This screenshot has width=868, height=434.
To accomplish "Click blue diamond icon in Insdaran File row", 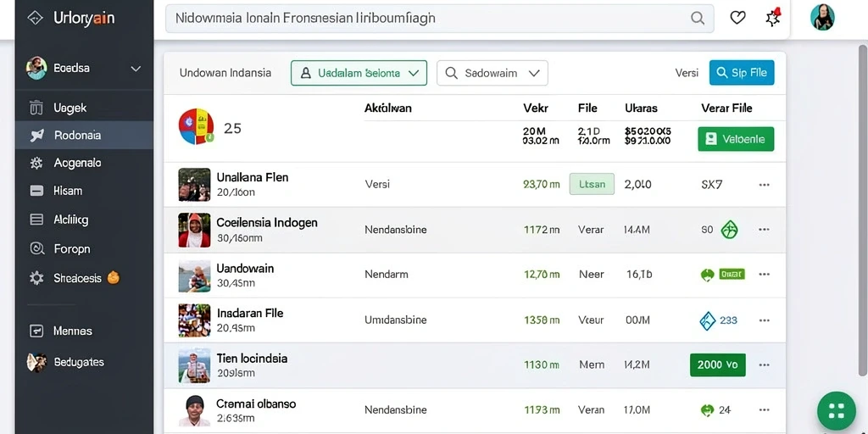I will (708, 320).
